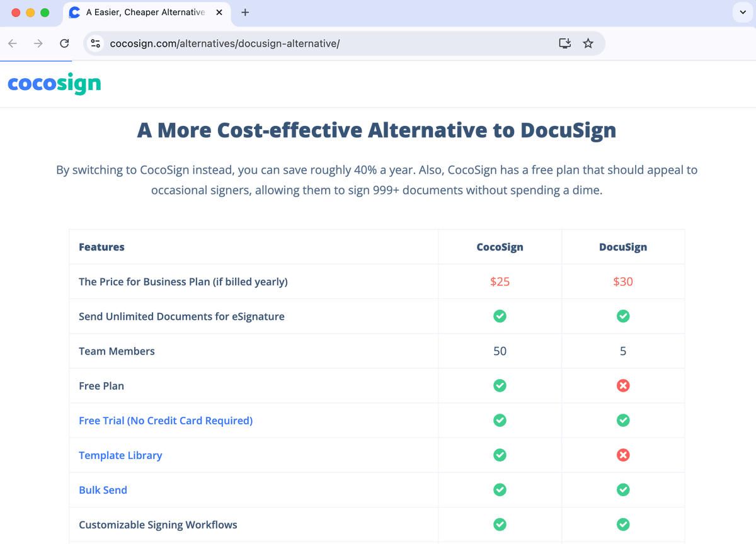Open the Bulk Send link

point(103,490)
